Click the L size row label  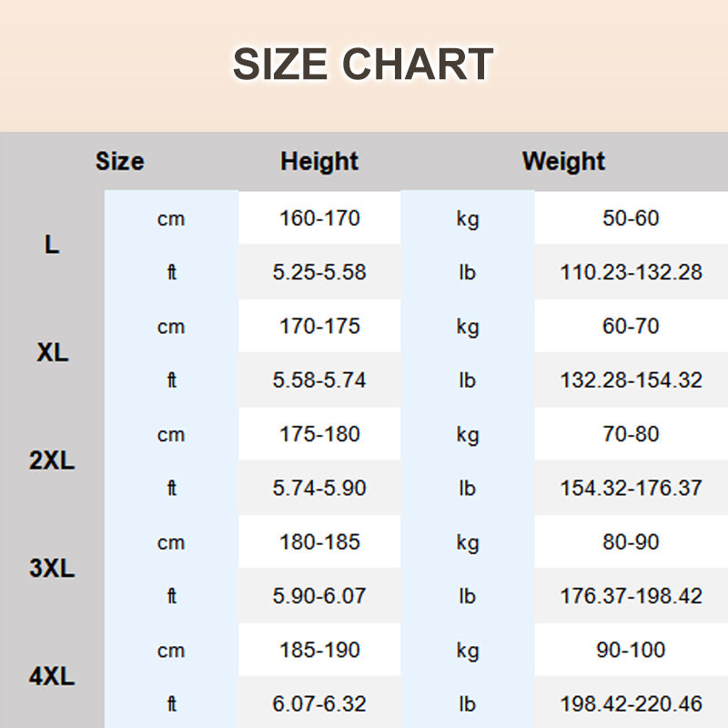point(52,245)
